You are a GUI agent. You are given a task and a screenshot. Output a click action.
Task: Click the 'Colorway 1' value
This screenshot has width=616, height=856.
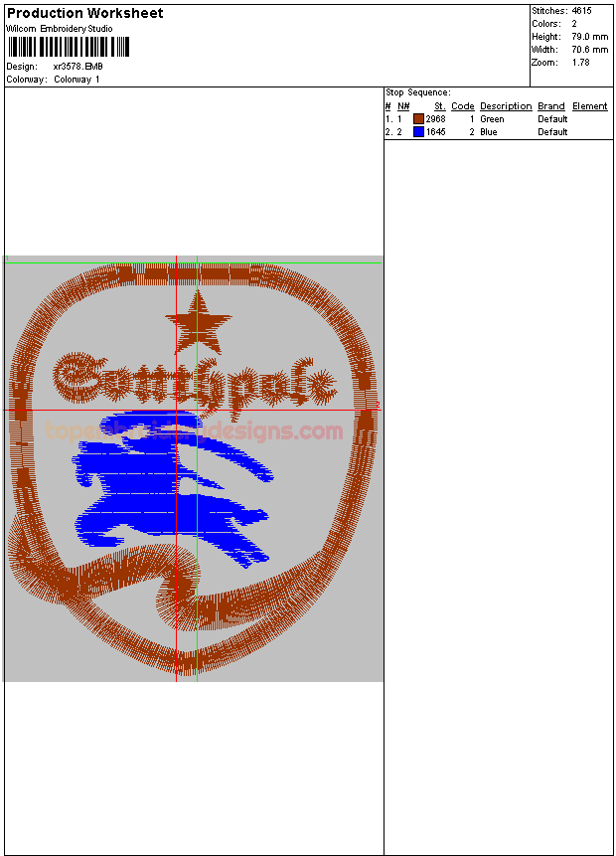pos(77,80)
